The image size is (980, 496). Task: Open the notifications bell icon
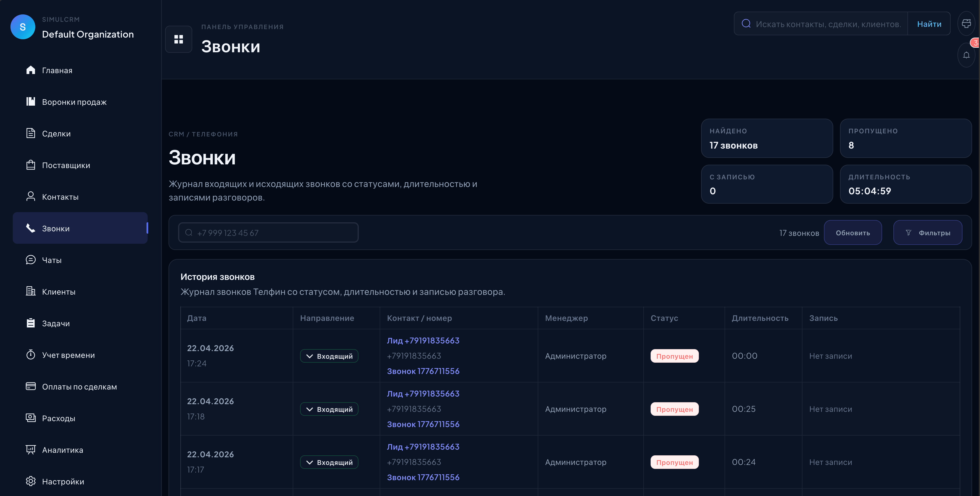[x=966, y=56]
